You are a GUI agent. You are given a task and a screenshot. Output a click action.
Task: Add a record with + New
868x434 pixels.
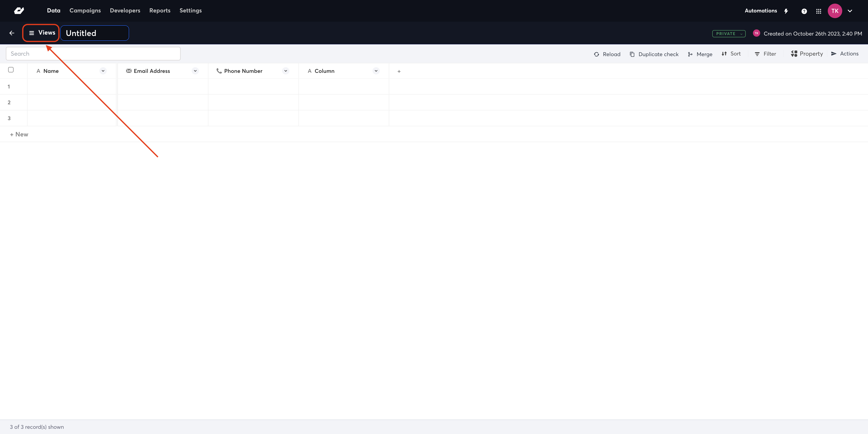tap(19, 134)
